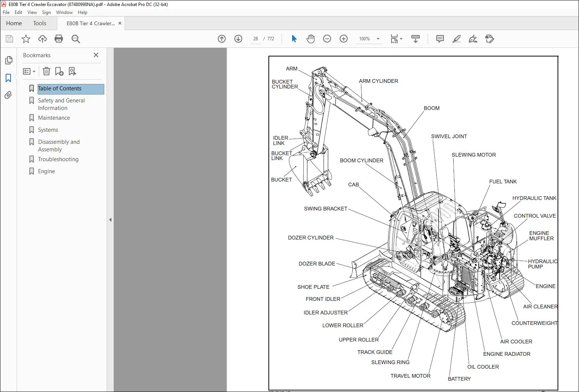Zoom in with plus icon
Screen dimensions: 579x392
pyautogui.click(x=344, y=39)
